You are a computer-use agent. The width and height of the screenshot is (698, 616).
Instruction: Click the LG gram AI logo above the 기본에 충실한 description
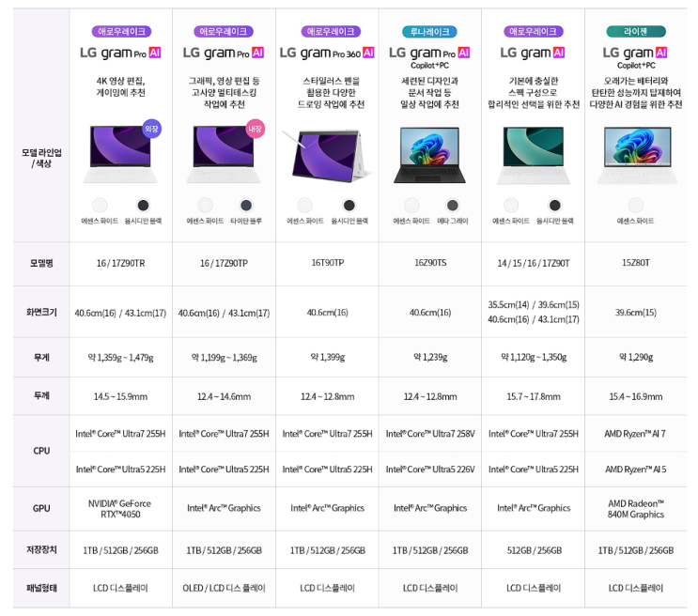coord(533,53)
